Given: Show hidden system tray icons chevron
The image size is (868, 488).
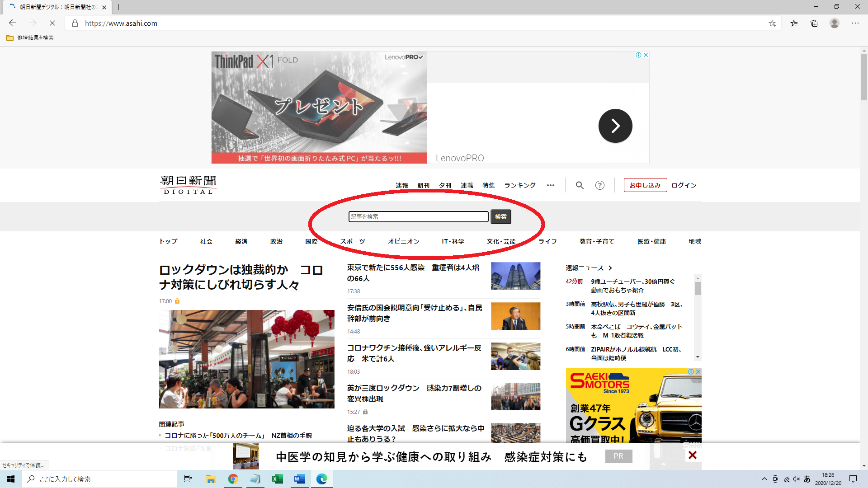Looking at the screenshot, I should pyautogui.click(x=764, y=479).
